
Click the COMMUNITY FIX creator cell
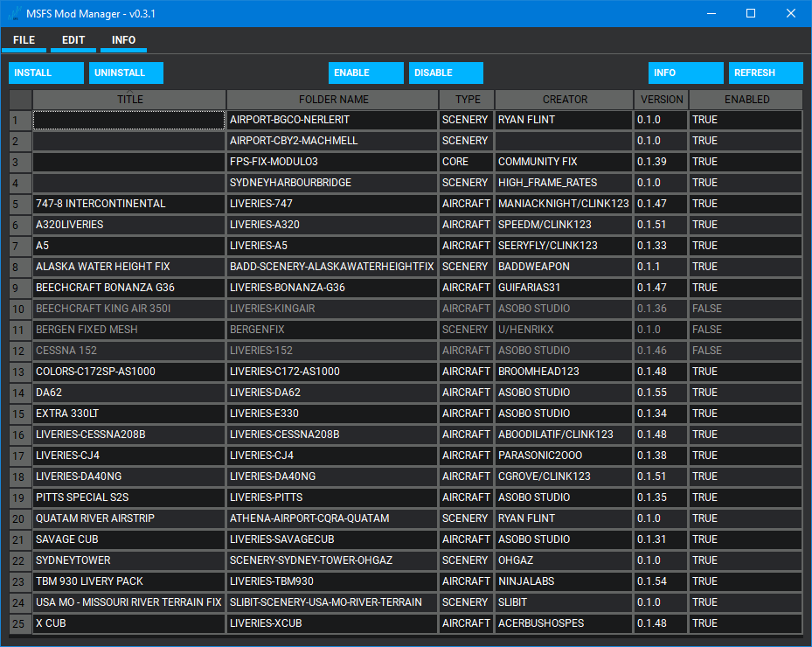(564, 162)
